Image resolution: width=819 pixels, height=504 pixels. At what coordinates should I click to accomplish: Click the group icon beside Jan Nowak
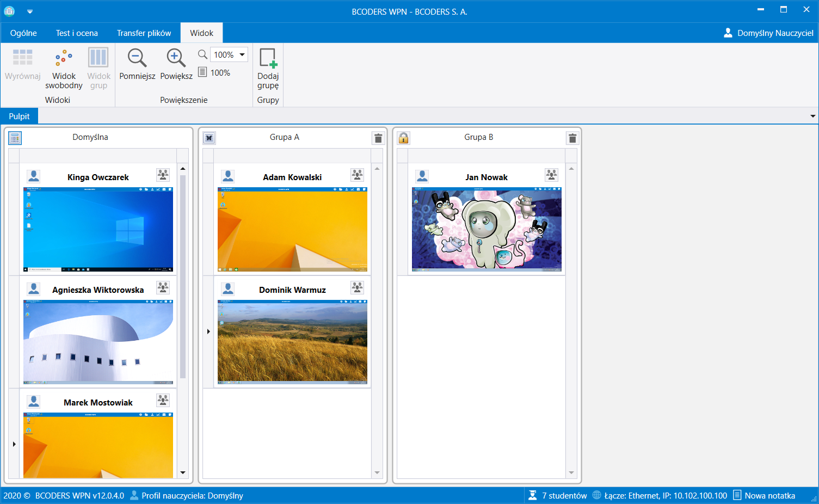coord(551,175)
